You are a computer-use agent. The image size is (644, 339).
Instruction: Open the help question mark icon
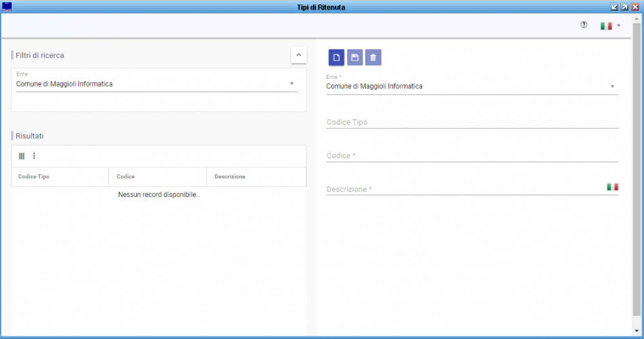coord(583,25)
